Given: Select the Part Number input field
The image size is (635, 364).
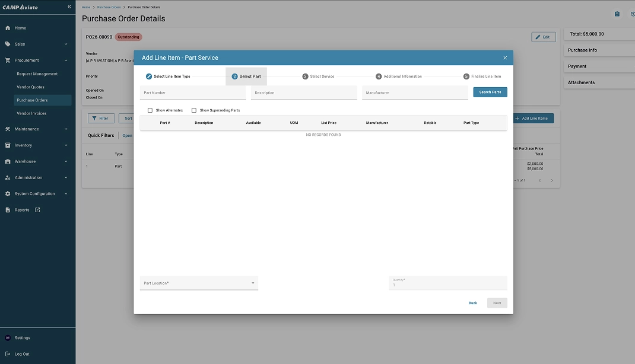Looking at the screenshot, I should [x=192, y=93].
